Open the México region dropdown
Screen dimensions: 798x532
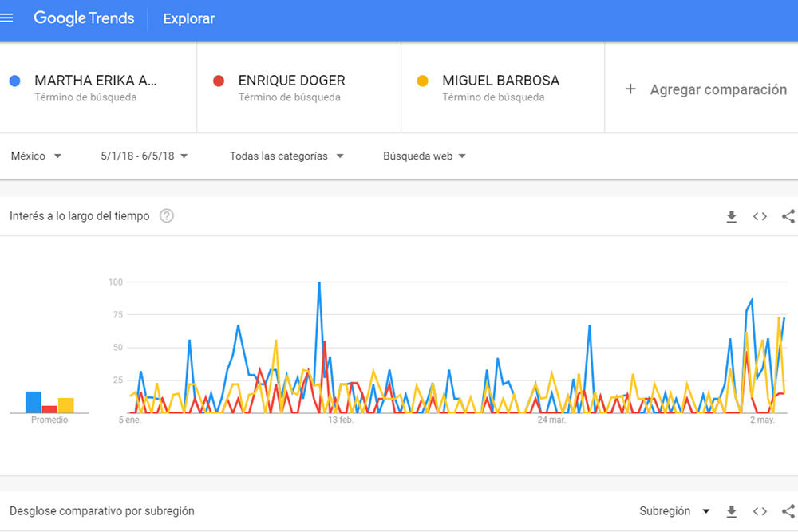pos(36,156)
